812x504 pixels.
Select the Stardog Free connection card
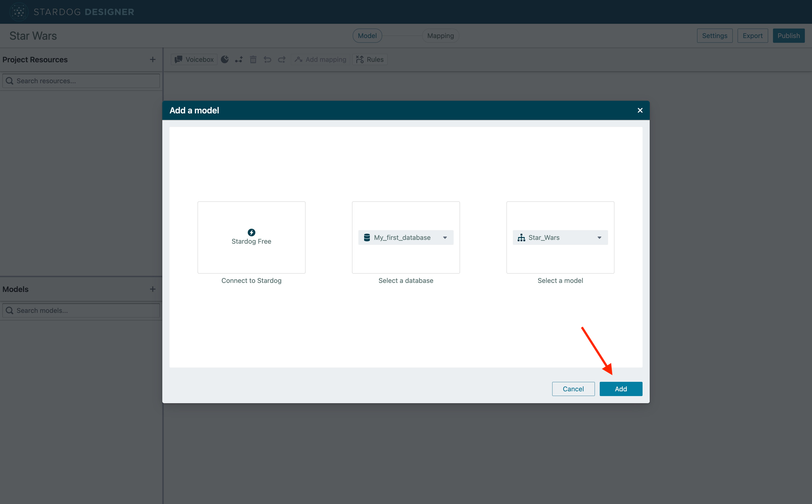[251, 237]
